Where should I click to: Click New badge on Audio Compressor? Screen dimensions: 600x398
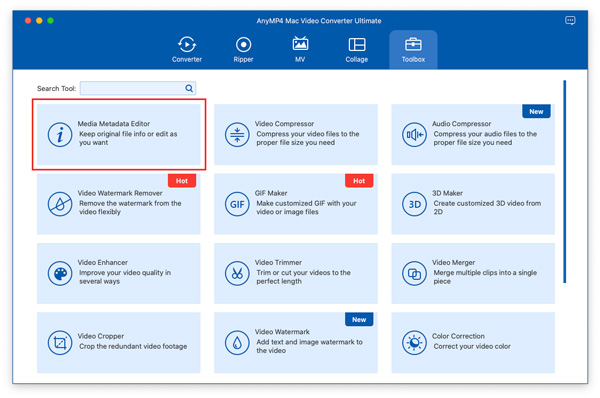click(x=536, y=111)
